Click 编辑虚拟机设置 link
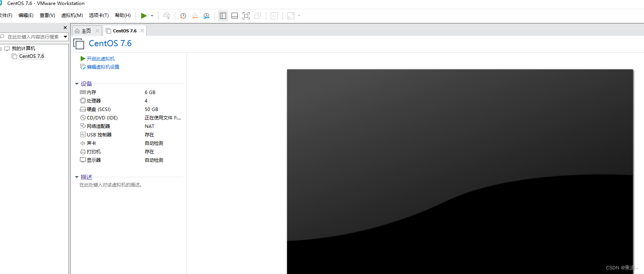 pyautogui.click(x=103, y=67)
